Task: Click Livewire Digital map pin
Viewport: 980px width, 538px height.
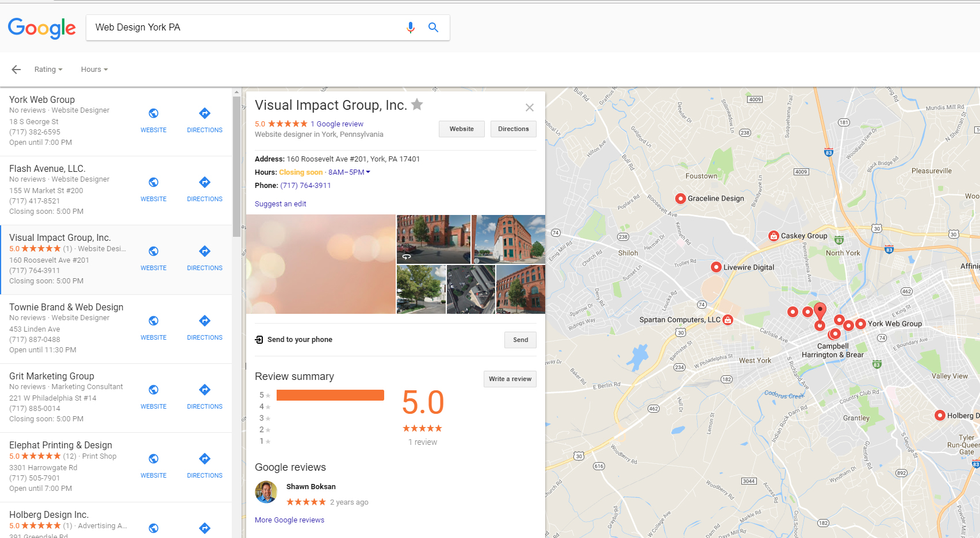Action: pyautogui.click(x=716, y=267)
